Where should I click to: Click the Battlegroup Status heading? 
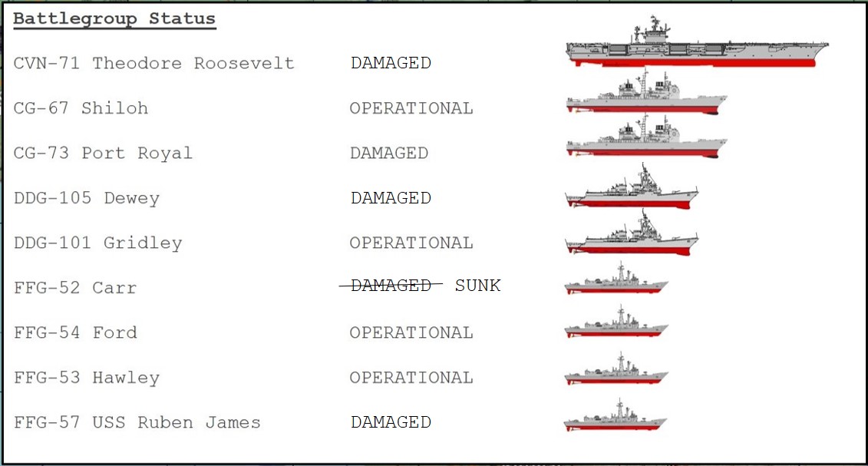(x=114, y=19)
